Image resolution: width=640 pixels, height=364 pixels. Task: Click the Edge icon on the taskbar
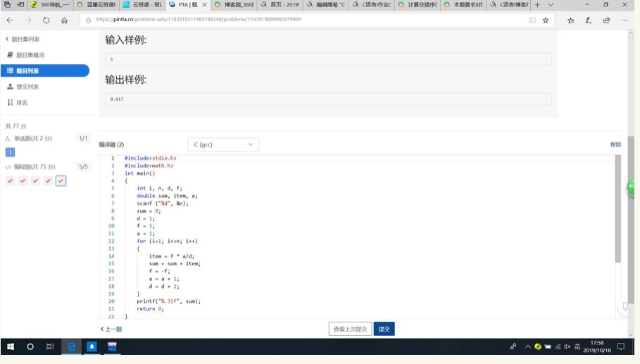click(71, 346)
